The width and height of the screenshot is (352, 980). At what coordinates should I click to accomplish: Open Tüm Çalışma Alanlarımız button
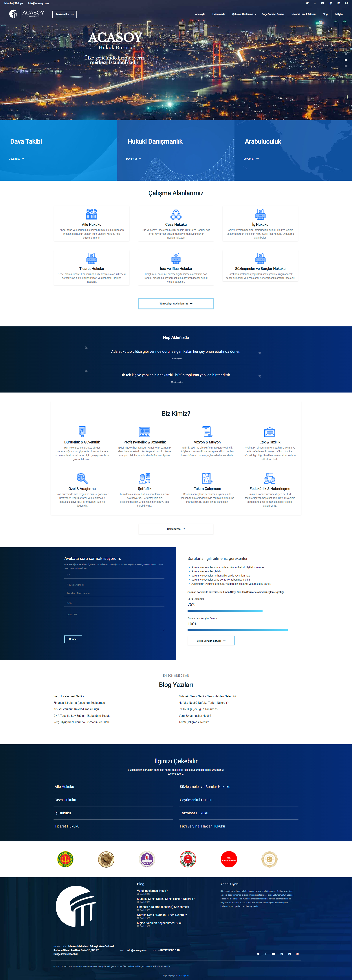tap(176, 304)
